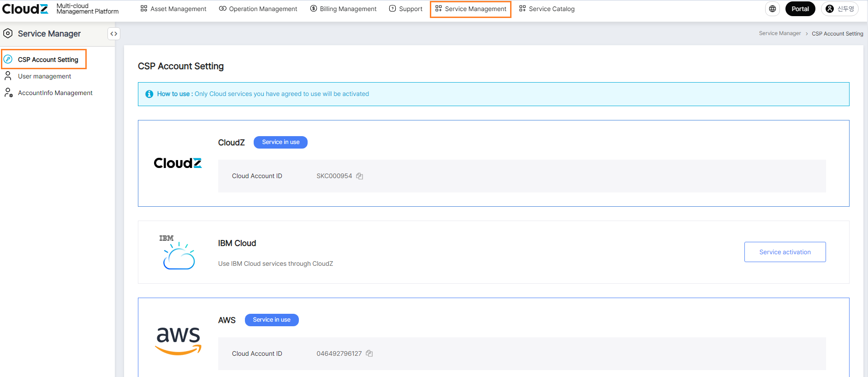
Task: Click 'Use IBM Cloud services through CloudZ' text
Action: tap(275, 263)
